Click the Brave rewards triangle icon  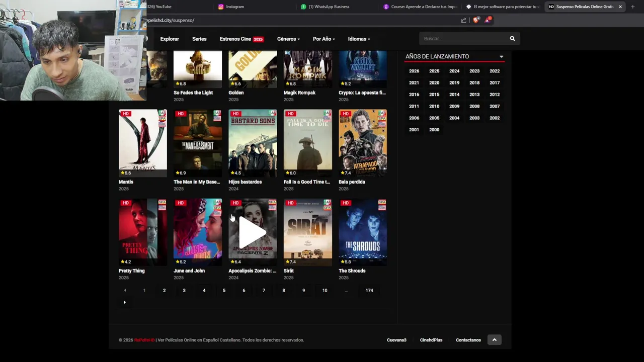click(488, 20)
